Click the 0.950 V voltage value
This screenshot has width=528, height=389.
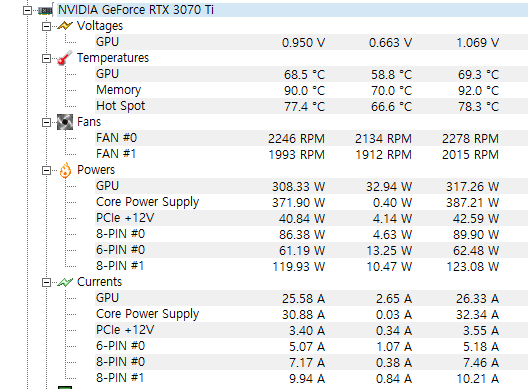tap(303, 43)
